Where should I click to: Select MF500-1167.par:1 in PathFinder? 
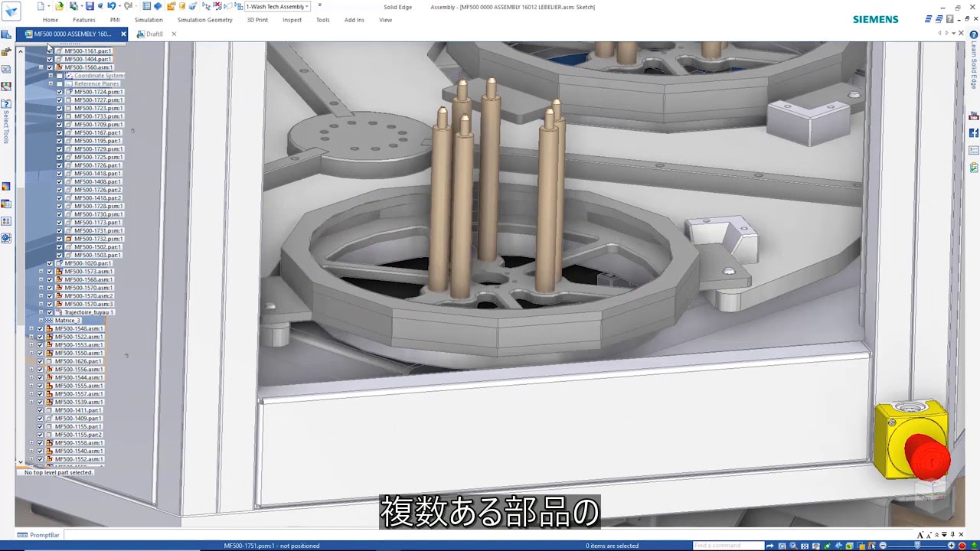[97, 132]
